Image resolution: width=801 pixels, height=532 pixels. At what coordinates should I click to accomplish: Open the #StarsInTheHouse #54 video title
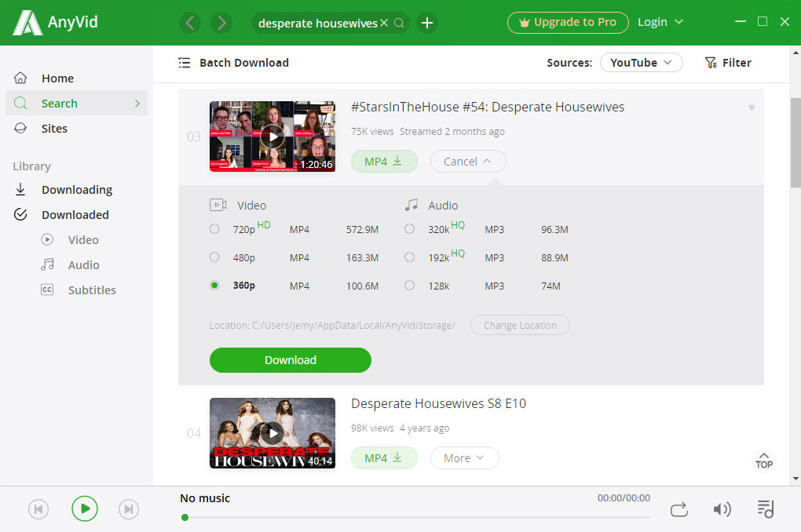pyautogui.click(x=488, y=107)
